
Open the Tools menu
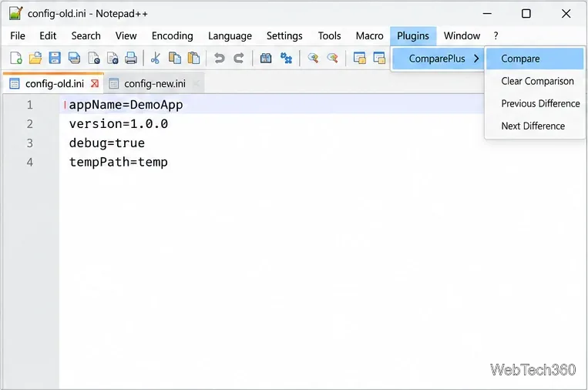point(329,35)
